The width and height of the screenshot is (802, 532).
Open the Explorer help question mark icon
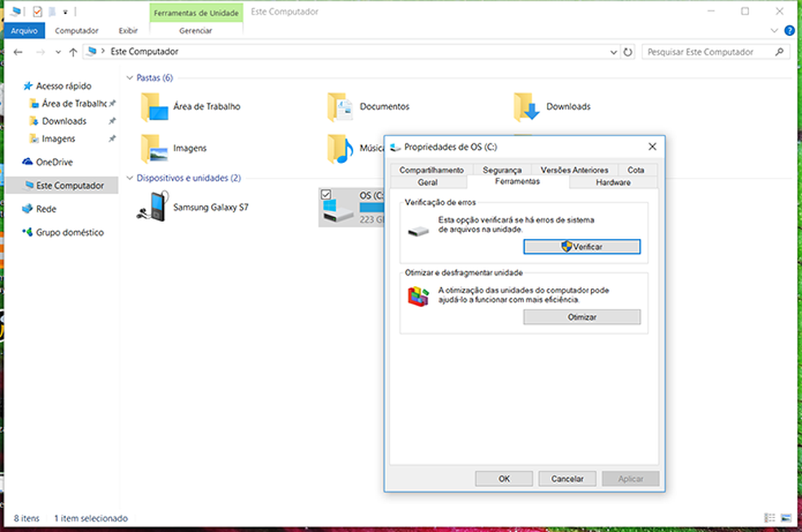790,31
